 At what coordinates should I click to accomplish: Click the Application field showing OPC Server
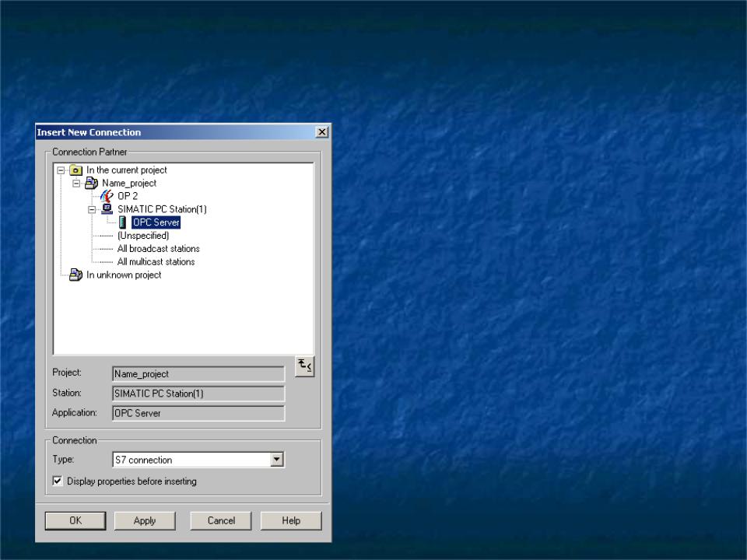[198, 413]
